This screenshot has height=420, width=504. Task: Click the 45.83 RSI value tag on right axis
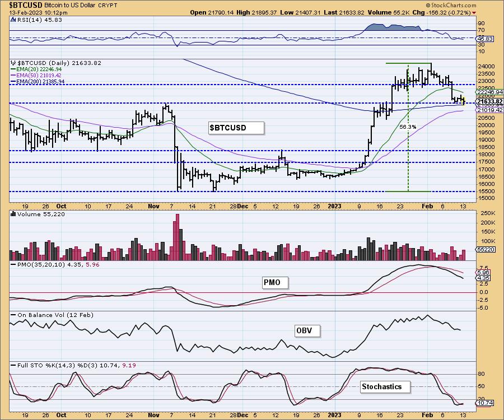tap(484, 39)
